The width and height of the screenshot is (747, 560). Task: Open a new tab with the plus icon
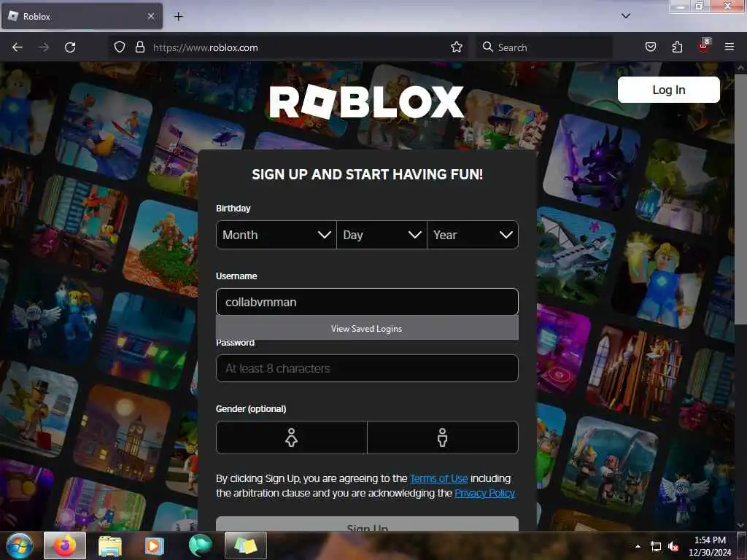(x=178, y=17)
